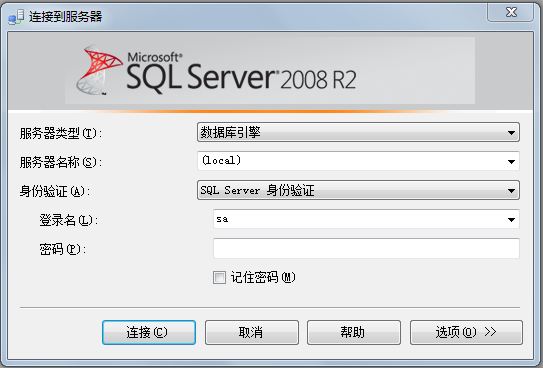Screen dimensions: 543x368
Task: Close the 连接到服务器 dialog
Action: tap(510, 12)
